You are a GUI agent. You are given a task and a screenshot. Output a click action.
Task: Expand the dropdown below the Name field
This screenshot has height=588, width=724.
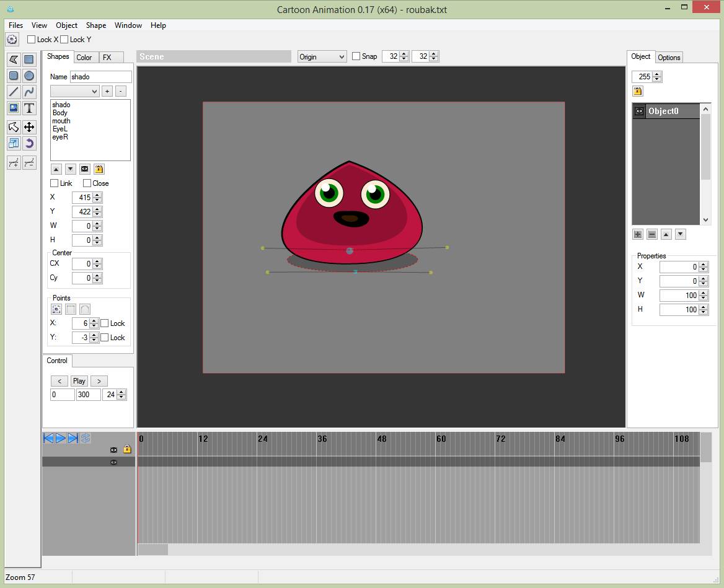[x=74, y=91]
